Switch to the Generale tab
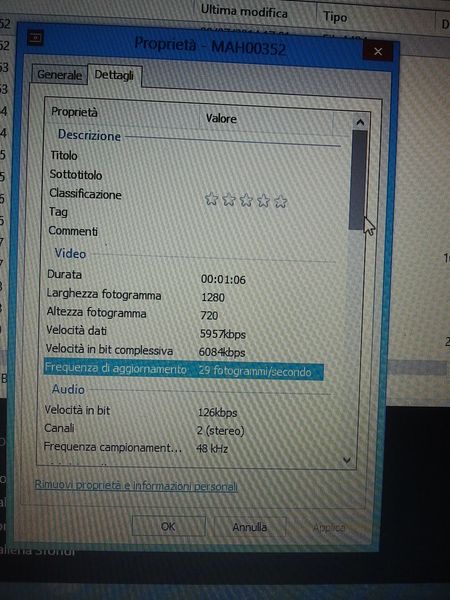Viewport: 450px width, 600px height. tap(59, 74)
